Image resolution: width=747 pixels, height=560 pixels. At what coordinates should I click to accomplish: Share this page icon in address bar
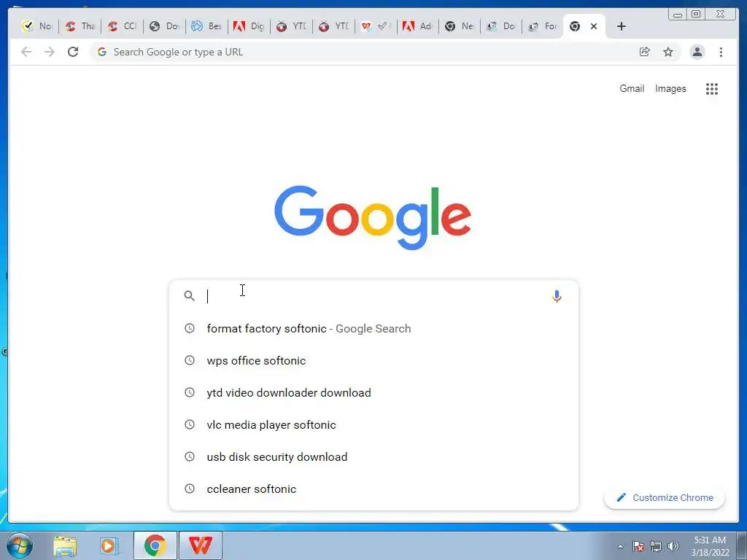point(645,52)
